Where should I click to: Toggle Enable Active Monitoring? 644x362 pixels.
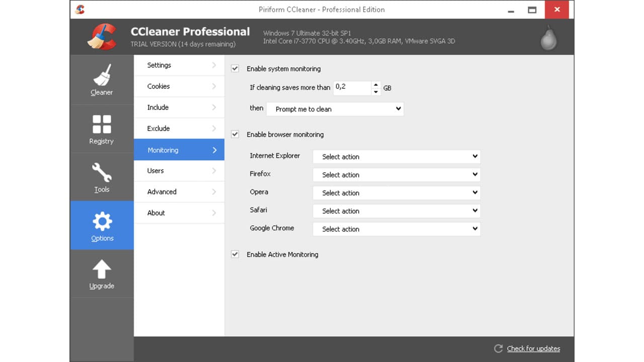point(234,254)
